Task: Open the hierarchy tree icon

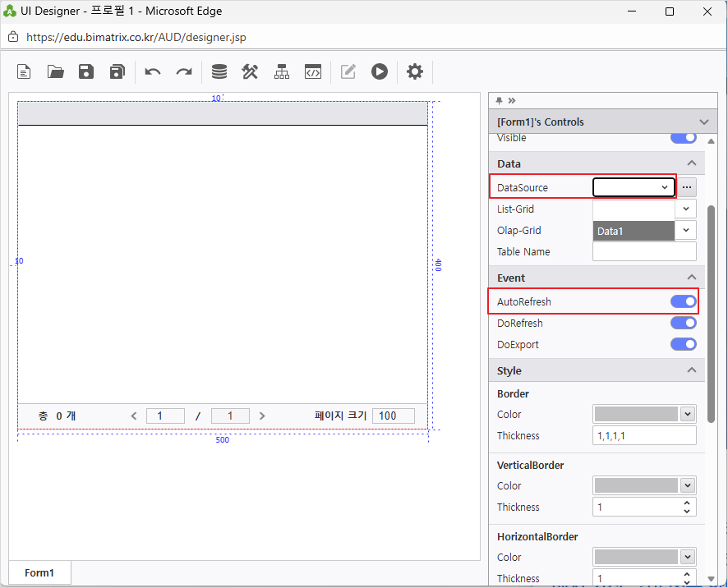Action: (x=281, y=72)
